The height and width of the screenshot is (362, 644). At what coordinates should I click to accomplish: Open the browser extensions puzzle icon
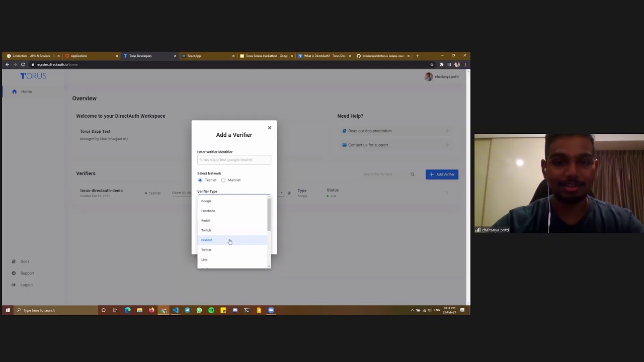pyautogui.click(x=441, y=64)
